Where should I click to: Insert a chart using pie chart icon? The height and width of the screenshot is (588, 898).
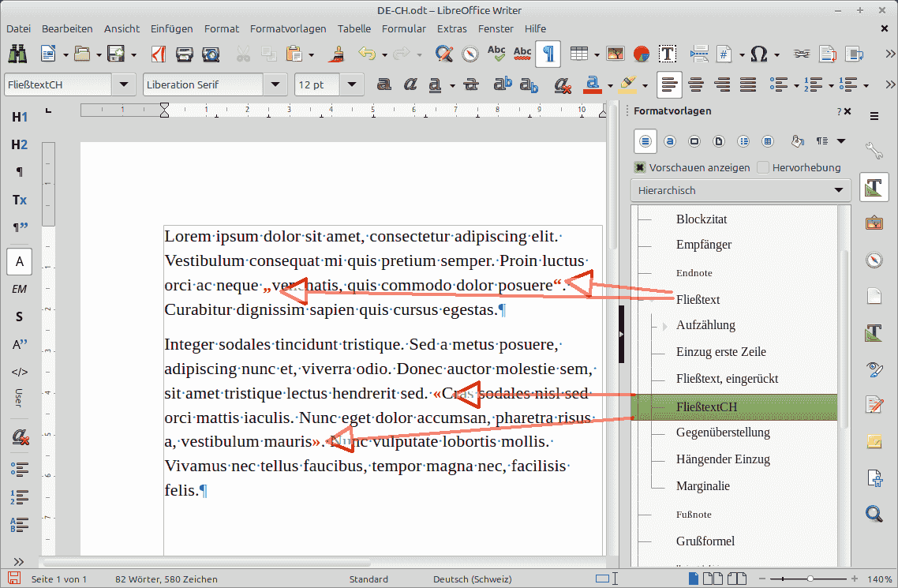(642, 54)
